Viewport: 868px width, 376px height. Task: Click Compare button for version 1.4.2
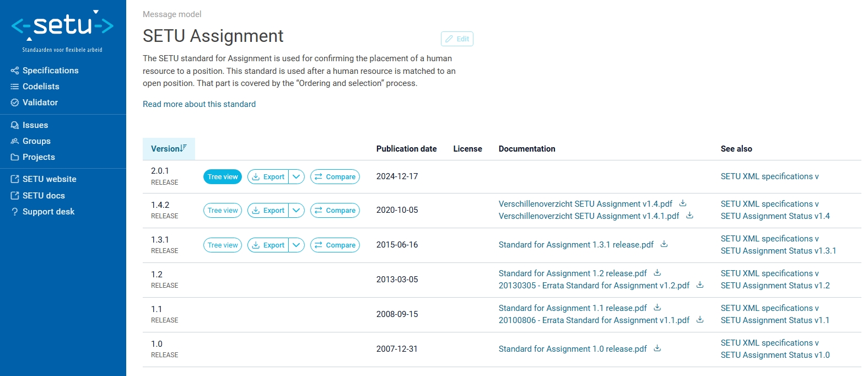335,210
